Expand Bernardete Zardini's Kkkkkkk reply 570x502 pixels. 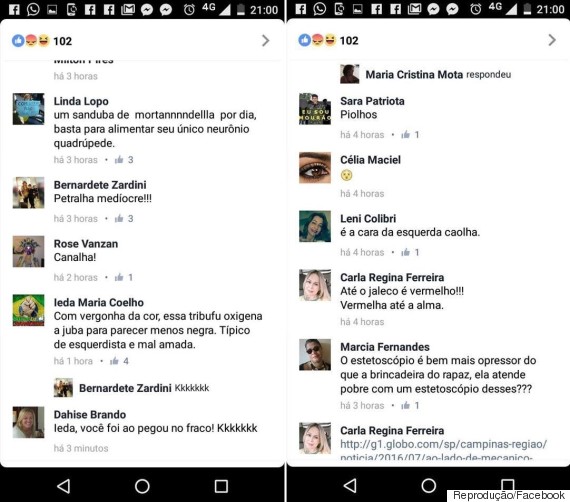(132, 388)
